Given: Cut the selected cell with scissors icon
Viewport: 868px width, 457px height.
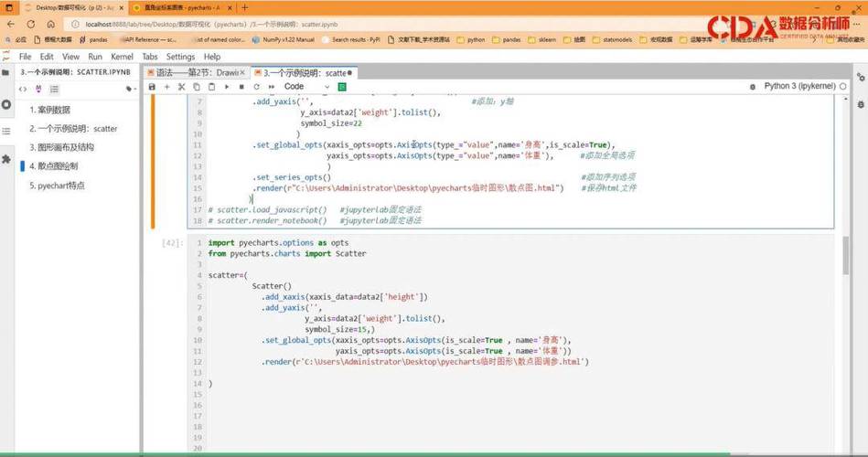Looking at the screenshot, I should point(182,87).
